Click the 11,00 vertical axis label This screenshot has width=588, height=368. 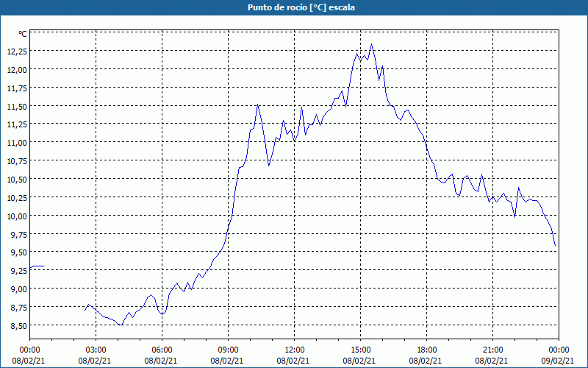point(17,144)
